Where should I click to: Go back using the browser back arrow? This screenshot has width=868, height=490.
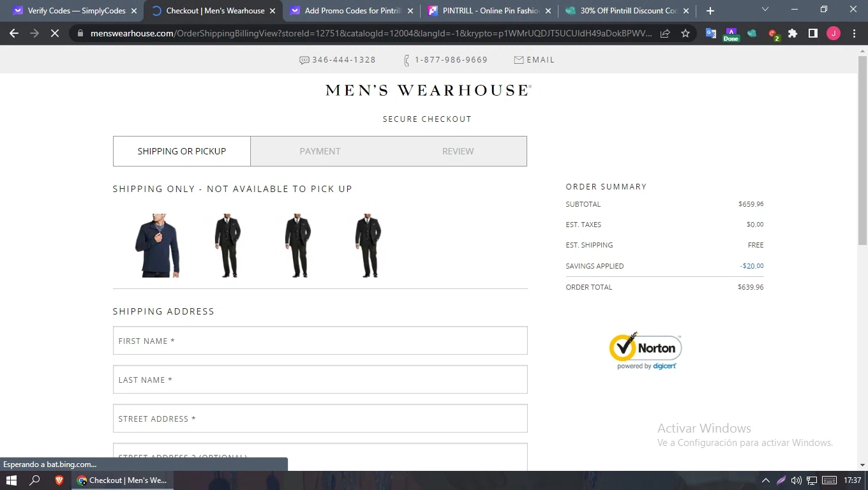(14, 33)
